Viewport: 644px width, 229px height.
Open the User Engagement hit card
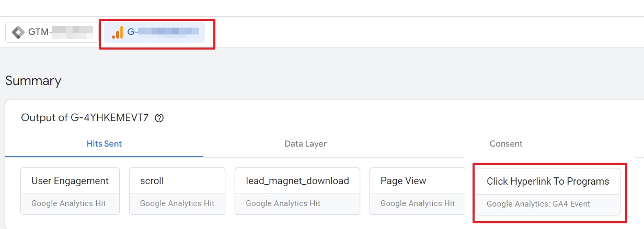(x=70, y=191)
